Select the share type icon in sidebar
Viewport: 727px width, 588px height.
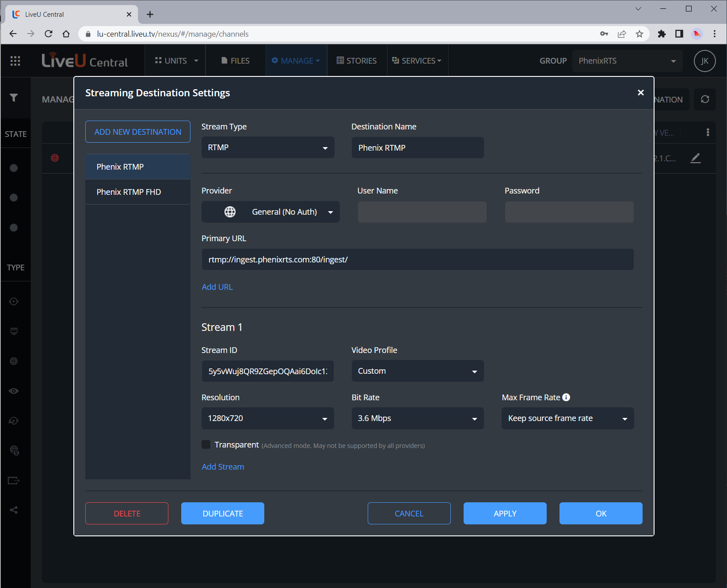[14, 510]
